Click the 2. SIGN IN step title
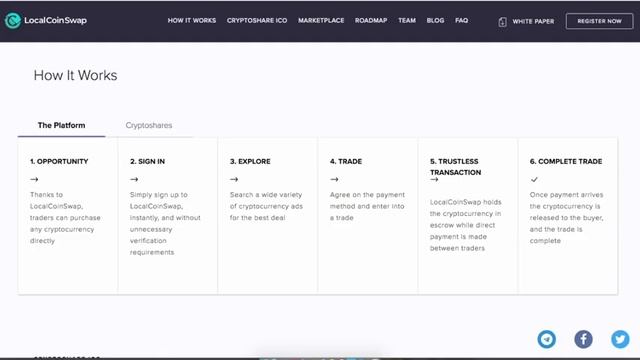640x360 pixels. [x=147, y=162]
